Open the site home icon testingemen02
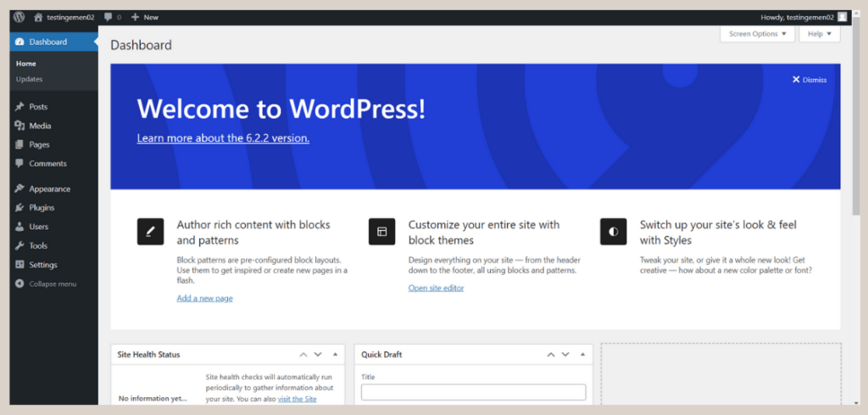The image size is (868, 415). click(38, 17)
